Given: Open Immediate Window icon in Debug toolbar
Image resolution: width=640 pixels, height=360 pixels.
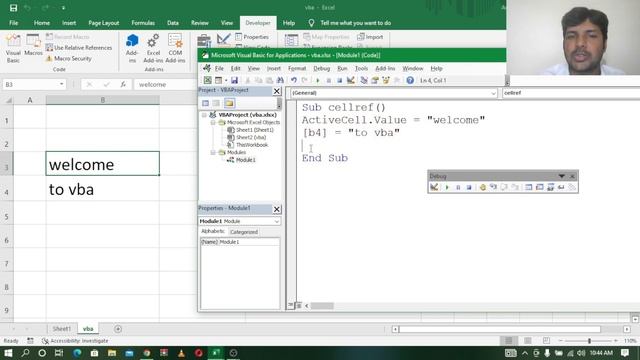Looking at the screenshot, I should pyautogui.click(x=539, y=187).
